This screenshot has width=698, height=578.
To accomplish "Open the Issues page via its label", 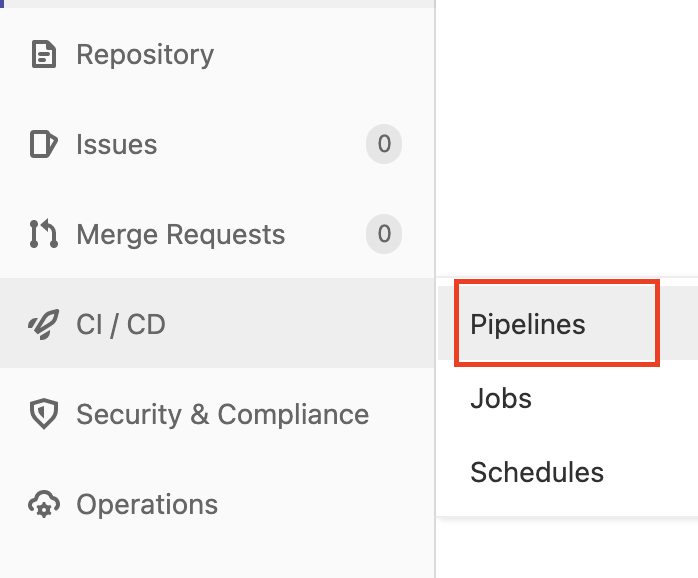I will pos(117,145).
